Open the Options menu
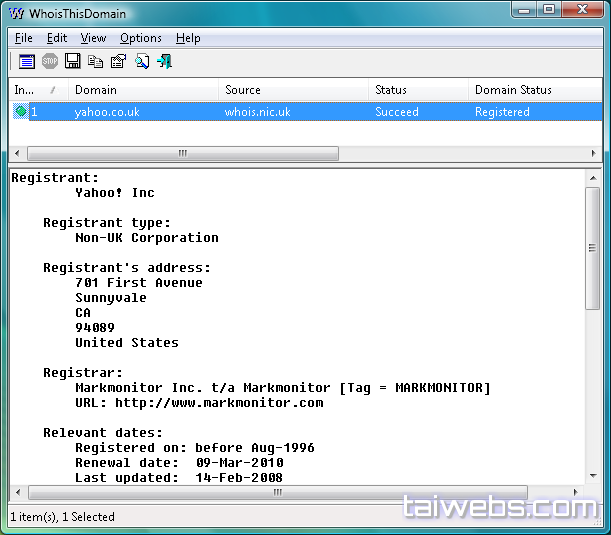Image resolution: width=611 pixels, height=535 pixels. (141, 38)
